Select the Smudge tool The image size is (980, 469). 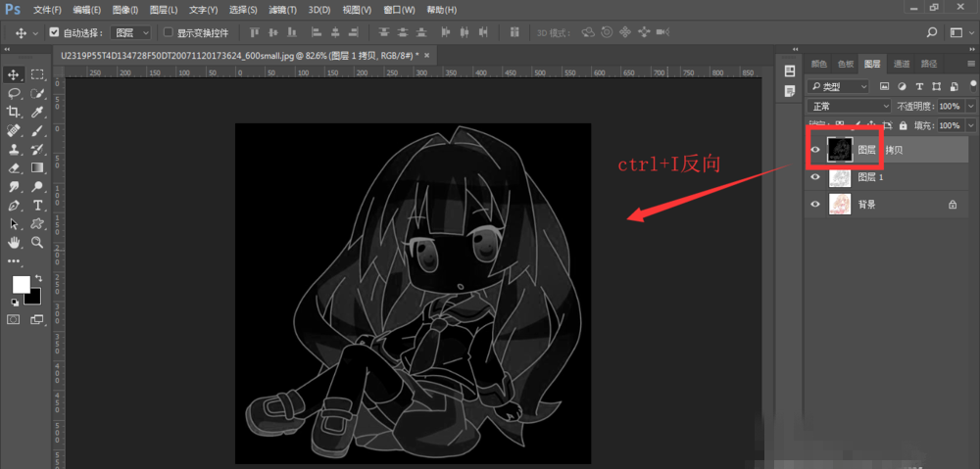pos(13,186)
